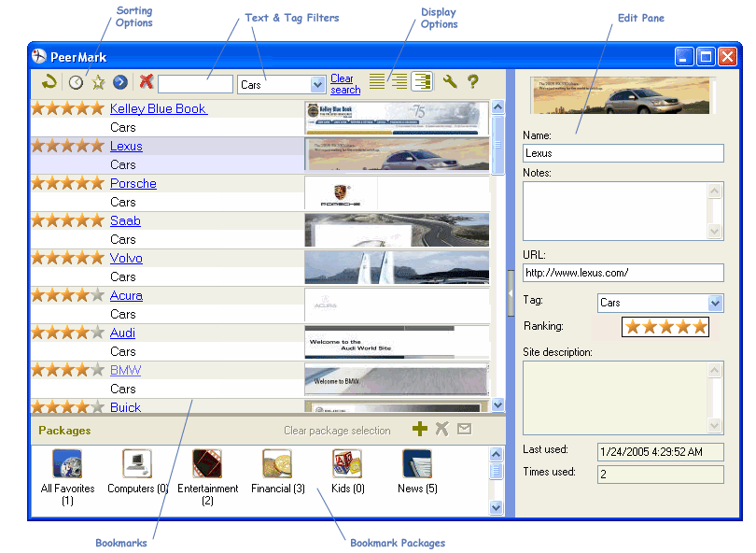This screenshot has height=553, width=756.
Task: Click the Cars tag under Porsche
Action: point(123,202)
